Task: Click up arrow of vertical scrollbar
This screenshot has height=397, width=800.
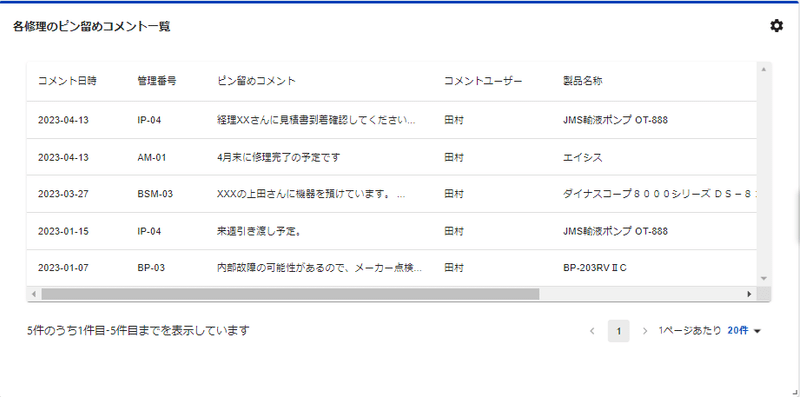Action: [x=764, y=69]
